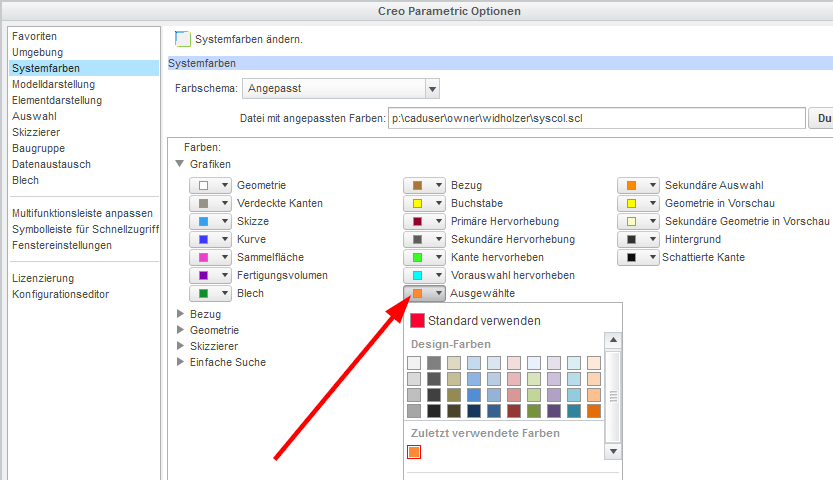The width and height of the screenshot is (833, 480).
Task: Open the Hintergrund color button
Action: [638, 239]
